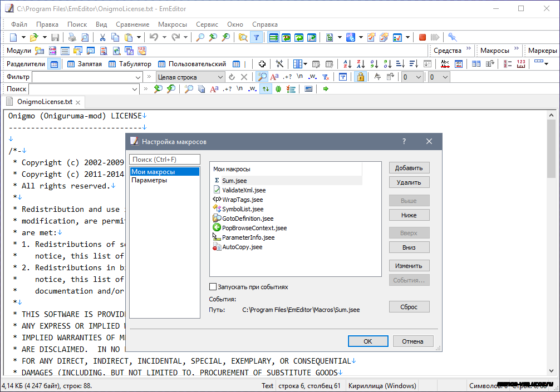The height and width of the screenshot is (392, 560).
Task: Open the Сравнение menu
Action: tap(132, 24)
